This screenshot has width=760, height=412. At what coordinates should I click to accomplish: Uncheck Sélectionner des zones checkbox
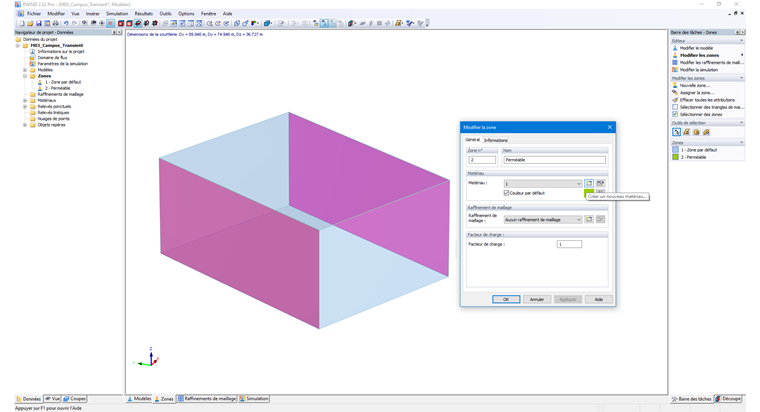click(x=675, y=114)
